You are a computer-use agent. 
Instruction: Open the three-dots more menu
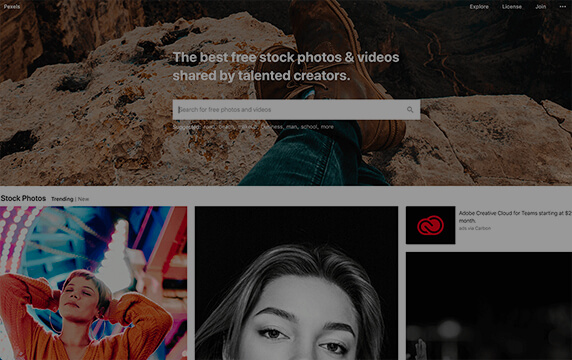563,7
